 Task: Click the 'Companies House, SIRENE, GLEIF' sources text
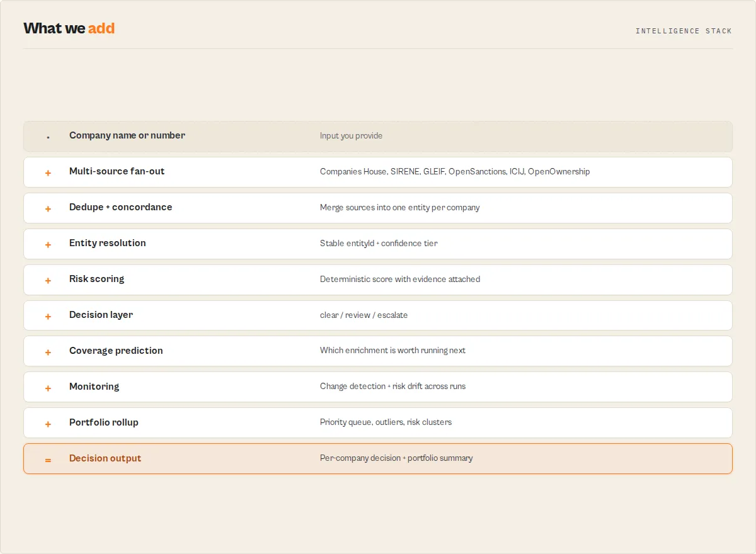coord(455,172)
